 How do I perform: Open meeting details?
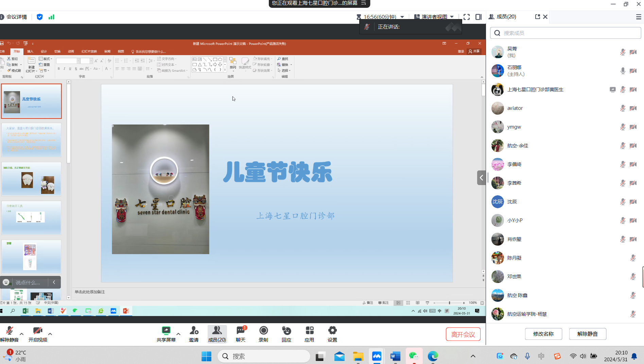(14, 17)
